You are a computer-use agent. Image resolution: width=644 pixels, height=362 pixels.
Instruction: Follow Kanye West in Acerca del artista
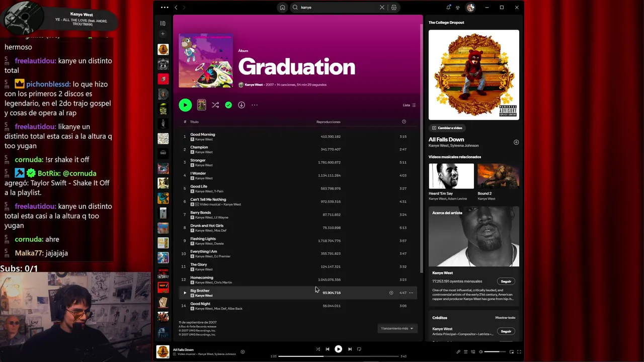506,282
